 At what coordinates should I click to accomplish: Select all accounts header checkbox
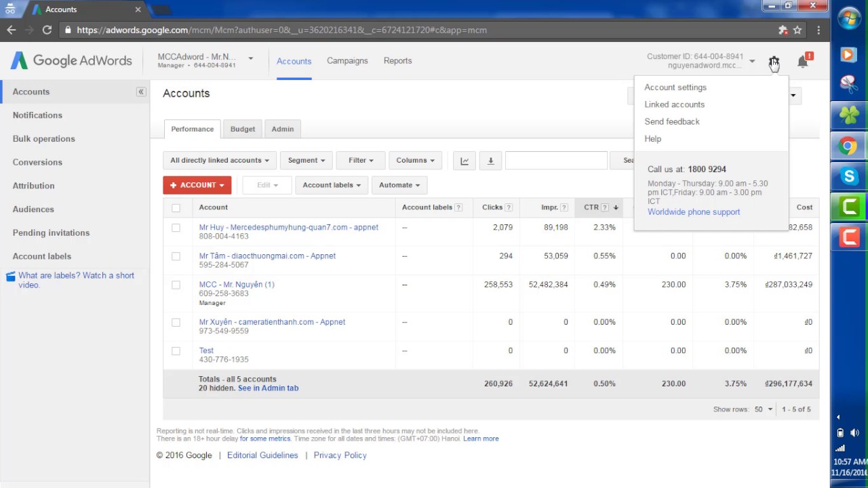[x=176, y=207]
